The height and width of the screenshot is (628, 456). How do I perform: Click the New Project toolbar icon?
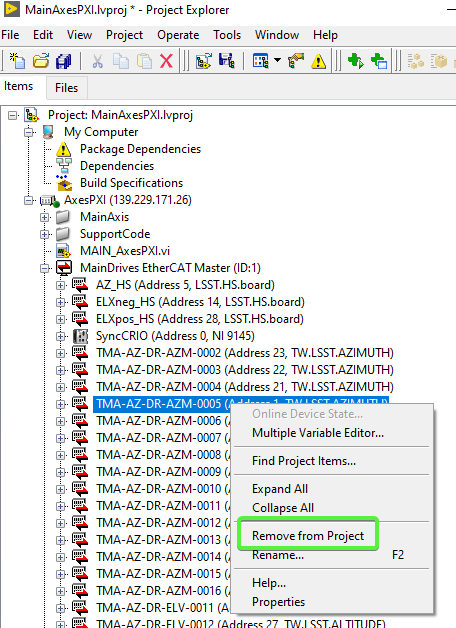[x=17, y=61]
